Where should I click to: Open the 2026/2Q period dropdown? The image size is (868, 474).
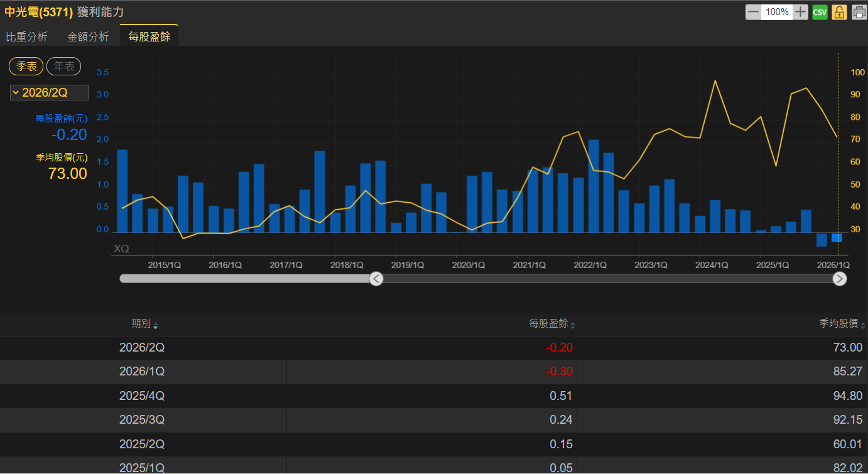tap(49, 93)
